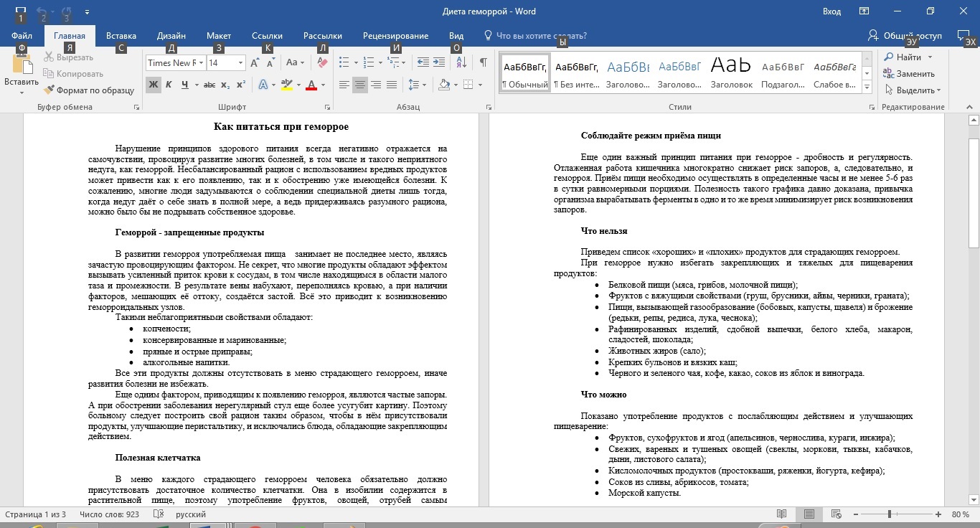Switch to the Вставка tab

pyautogui.click(x=121, y=36)
